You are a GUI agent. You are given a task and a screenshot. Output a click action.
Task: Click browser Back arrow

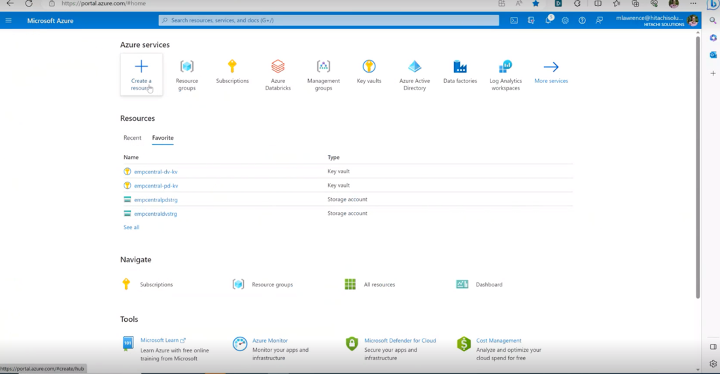point(10,4)
